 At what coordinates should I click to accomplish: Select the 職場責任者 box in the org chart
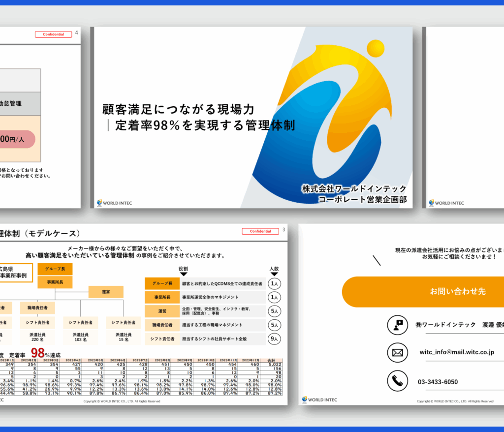pyautogui.click(x=37, y=308)
